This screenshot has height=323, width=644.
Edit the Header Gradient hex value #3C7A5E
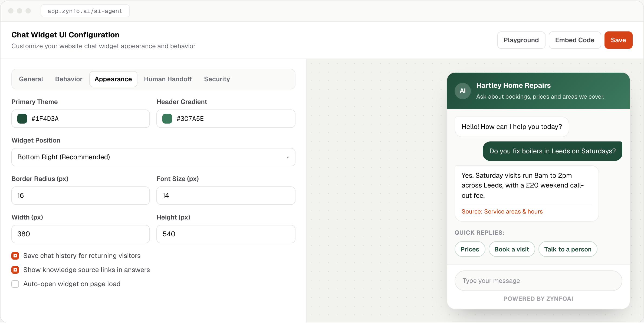click(190, 119)
